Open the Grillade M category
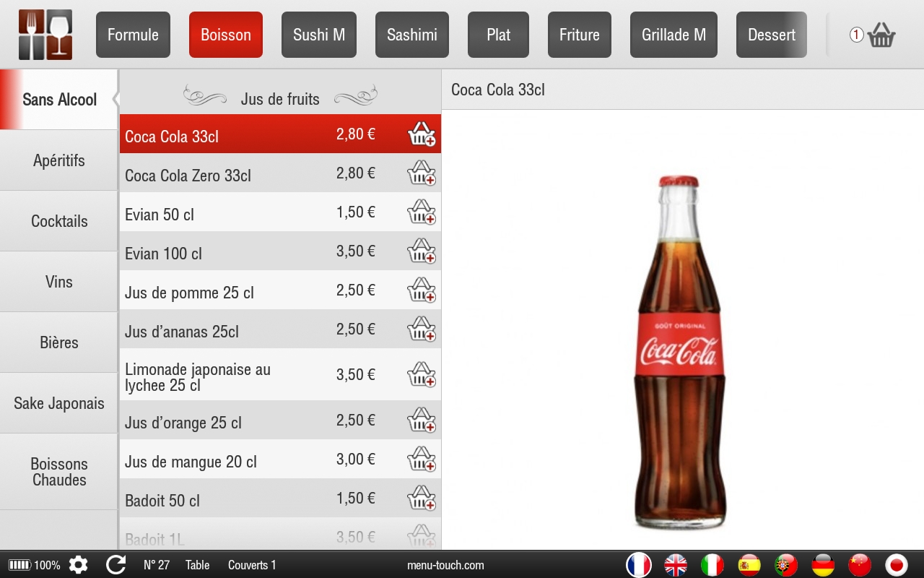 pyautogui.click(x=674, y=35)
